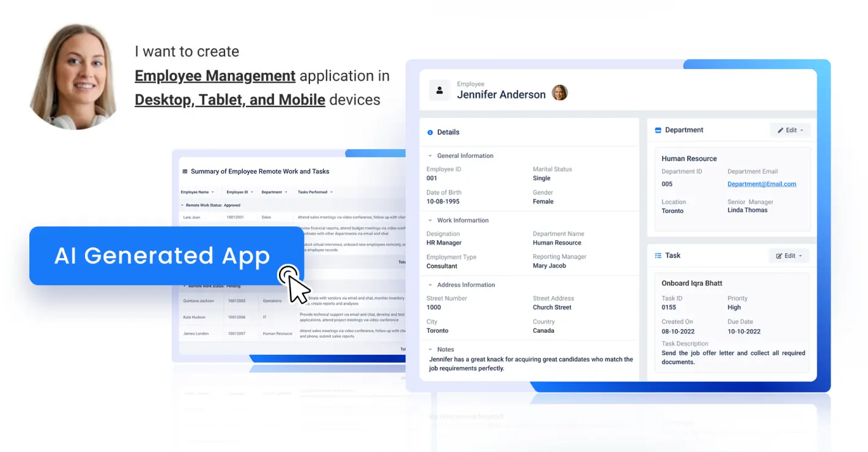Click Jennifer Anderson's avatar icon
Viewport: 868px width, 452px height.
560,92
